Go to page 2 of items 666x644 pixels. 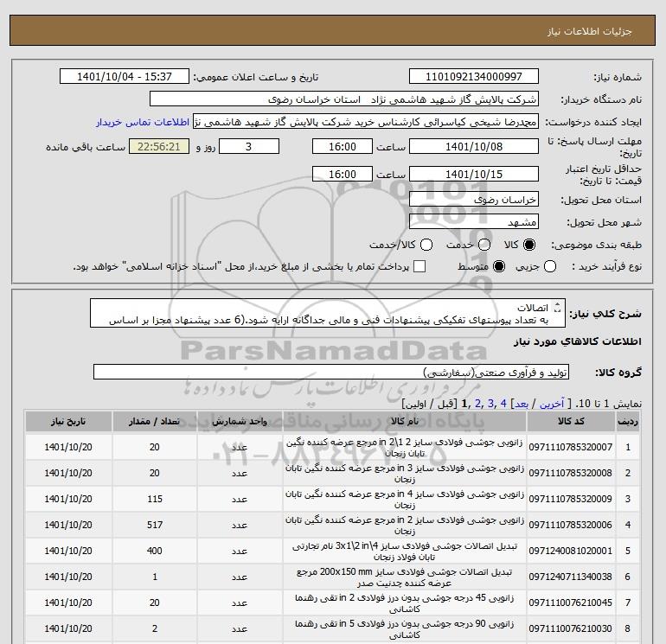(x=478, y=404)
